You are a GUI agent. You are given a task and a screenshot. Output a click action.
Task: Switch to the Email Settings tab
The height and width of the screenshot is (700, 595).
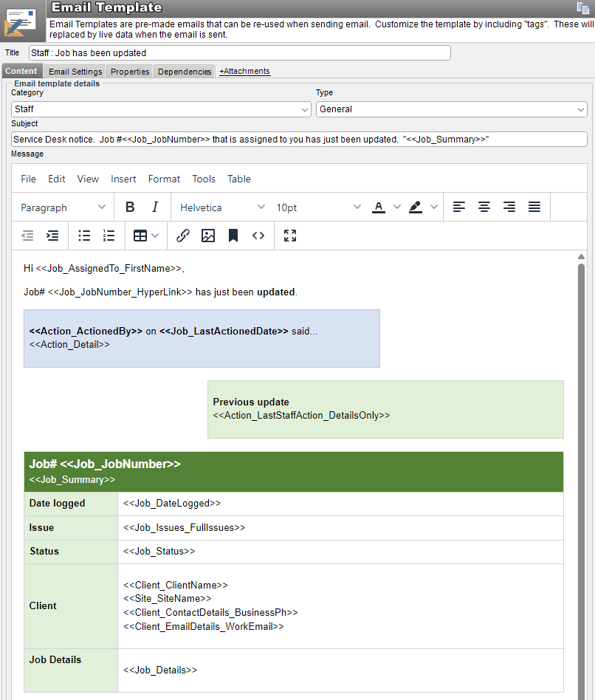[75, 72]
